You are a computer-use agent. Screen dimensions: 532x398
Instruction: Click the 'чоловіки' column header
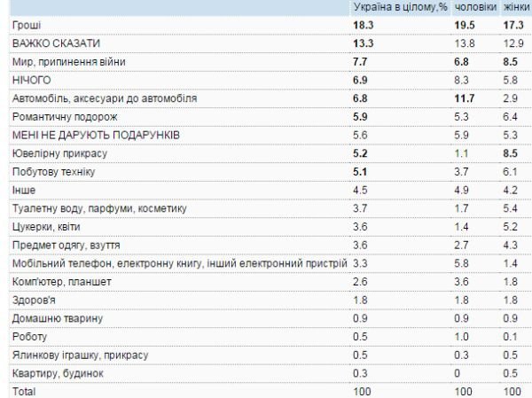pos(473,8)
